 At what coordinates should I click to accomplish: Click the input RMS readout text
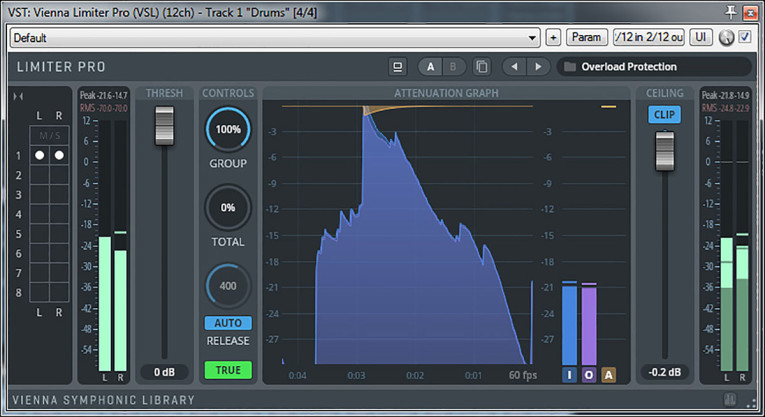[103, 108]
